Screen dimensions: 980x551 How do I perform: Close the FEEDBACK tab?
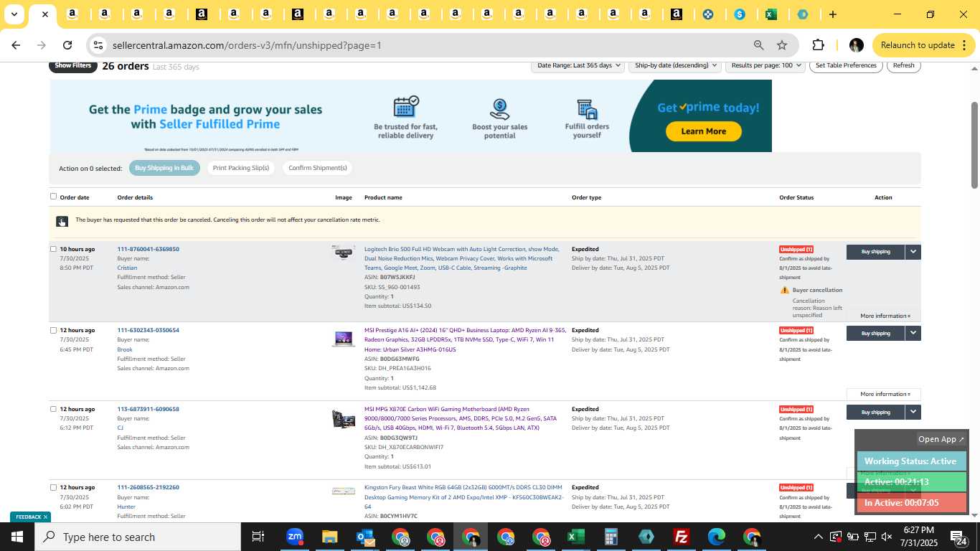coord(45,517)
